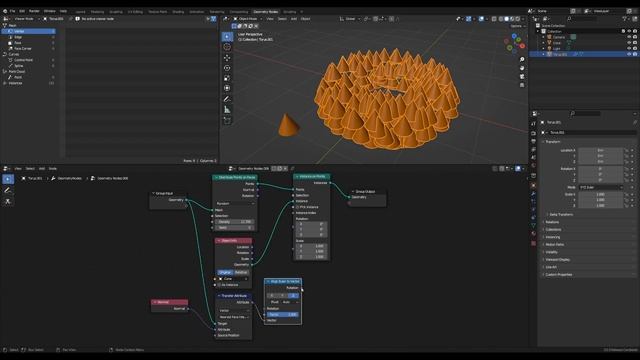Open the rotation Mode XYZ Euler dropdown
Image resolution: width=640 pixels, height=360 pixels.
(601, 187)
